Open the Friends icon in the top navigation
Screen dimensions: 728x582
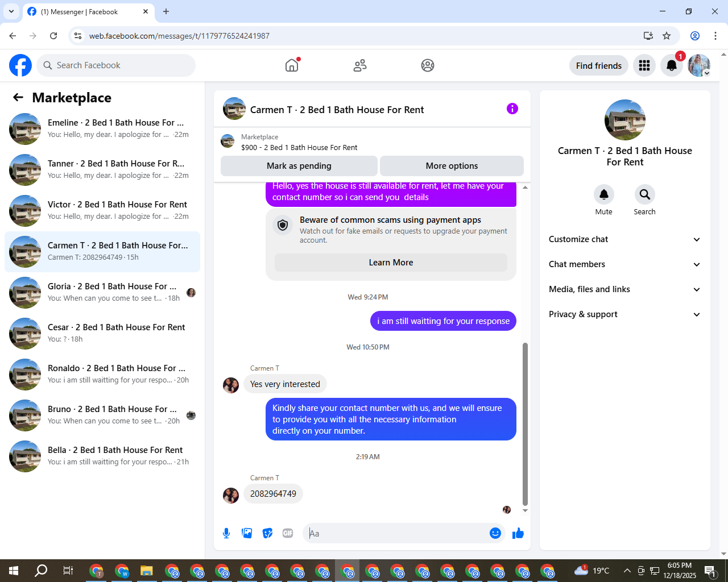360,65
